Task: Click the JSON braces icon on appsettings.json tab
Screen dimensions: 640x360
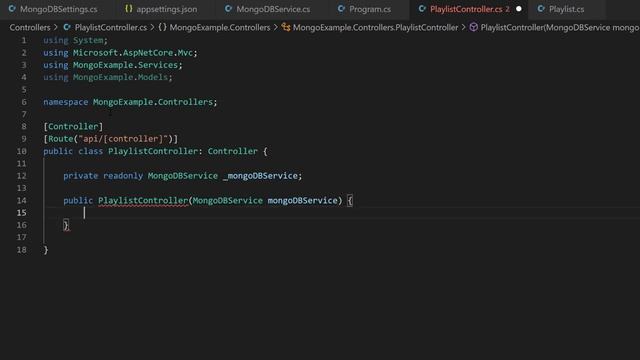Action: tap(129, 9)
